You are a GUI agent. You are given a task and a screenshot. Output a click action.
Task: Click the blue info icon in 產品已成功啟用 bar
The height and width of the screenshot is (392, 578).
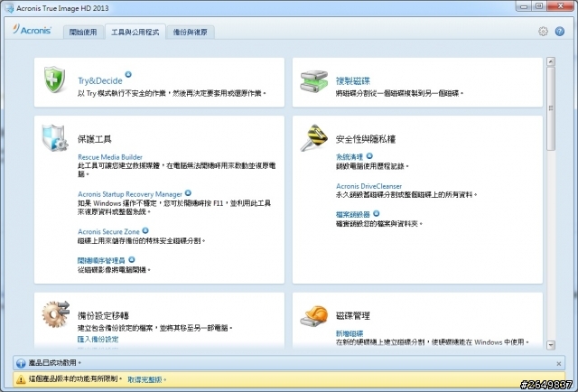click(x=21, y=363)
